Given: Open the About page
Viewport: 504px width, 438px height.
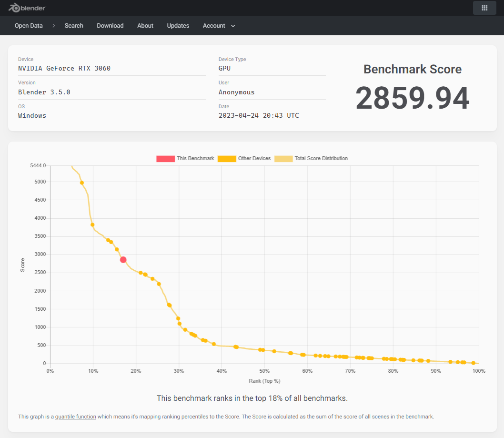Looking at the screenshot, I should coord(145,26).
